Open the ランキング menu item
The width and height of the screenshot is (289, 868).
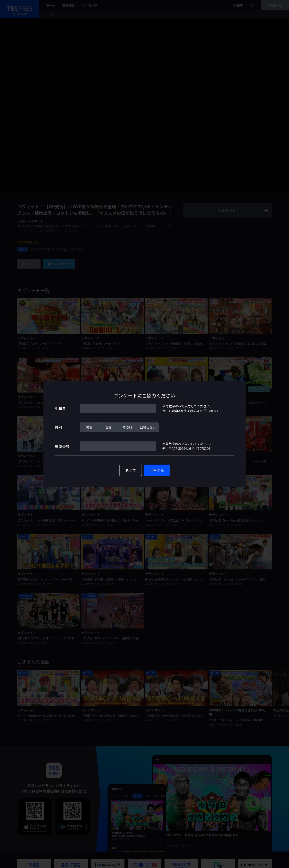click(x=89, y=5)
